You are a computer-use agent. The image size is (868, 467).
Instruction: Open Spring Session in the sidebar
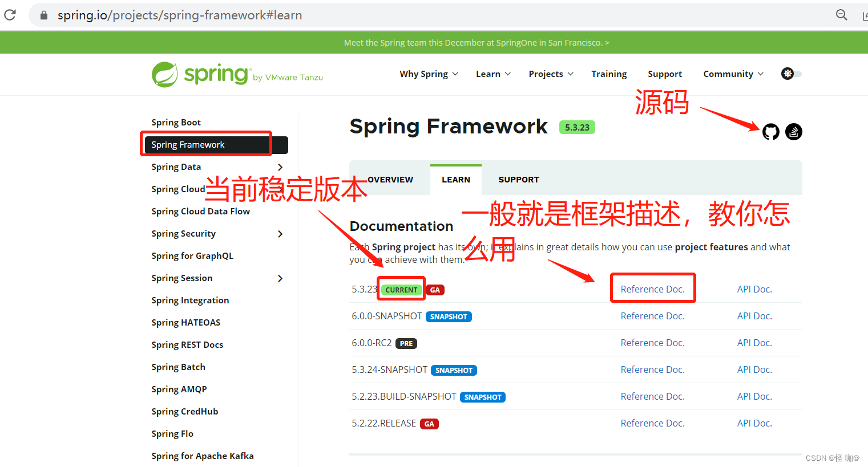pos(181,278)
